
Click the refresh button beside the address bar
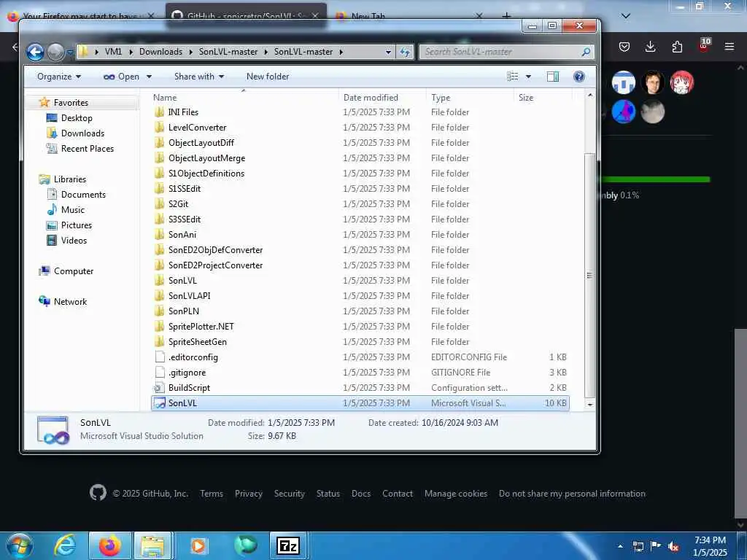404,52
